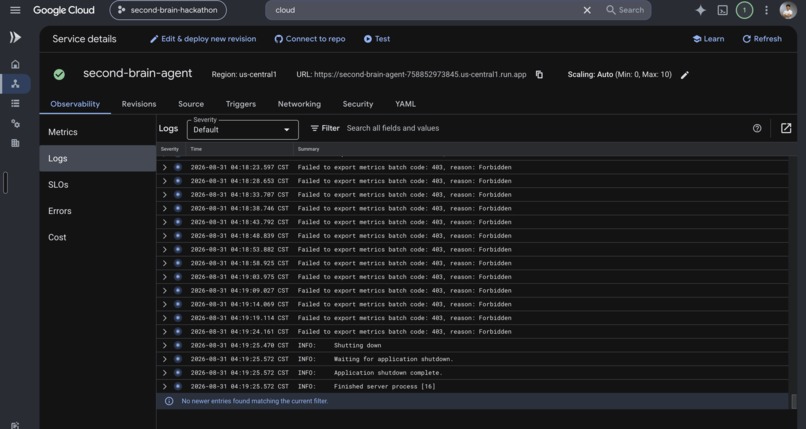Expand the log entry at 04:18:23.597
The image size is (806, 429).
pos(164,167)
